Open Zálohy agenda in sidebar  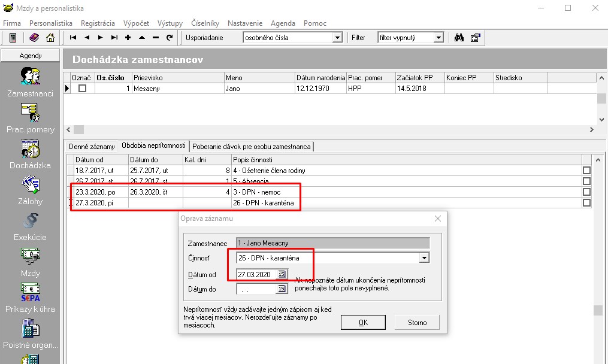[x=30, y=190]
